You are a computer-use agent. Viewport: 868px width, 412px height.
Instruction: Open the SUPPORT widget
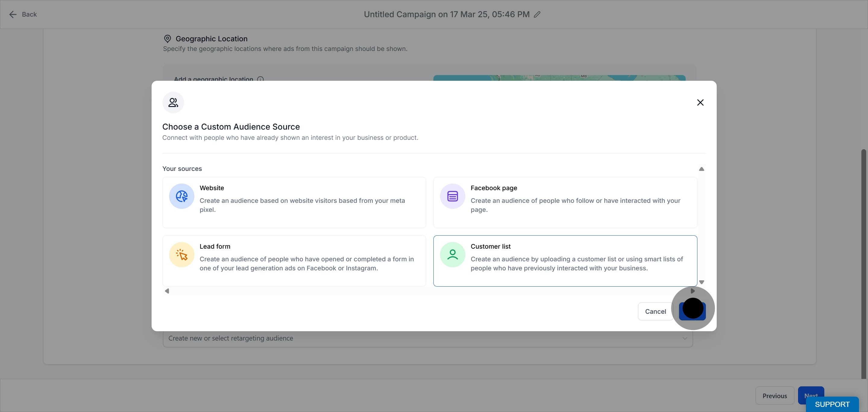(x=832, y=404)
